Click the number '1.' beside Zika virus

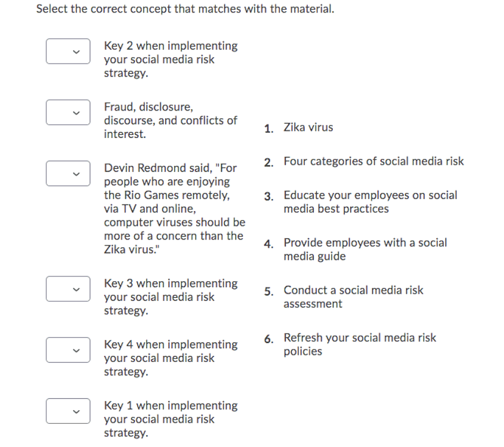267,127
